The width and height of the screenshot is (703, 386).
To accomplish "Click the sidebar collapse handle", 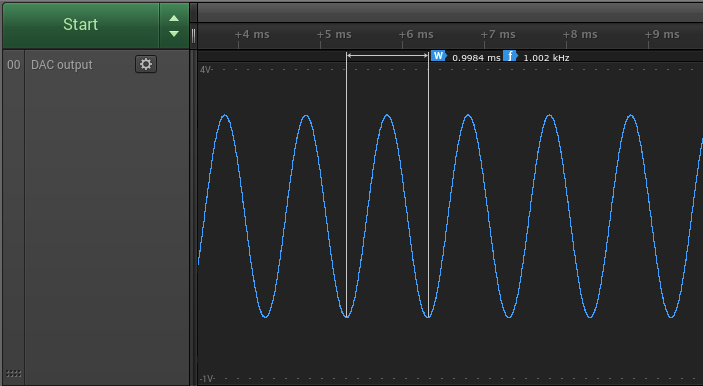I will point(193,35).
